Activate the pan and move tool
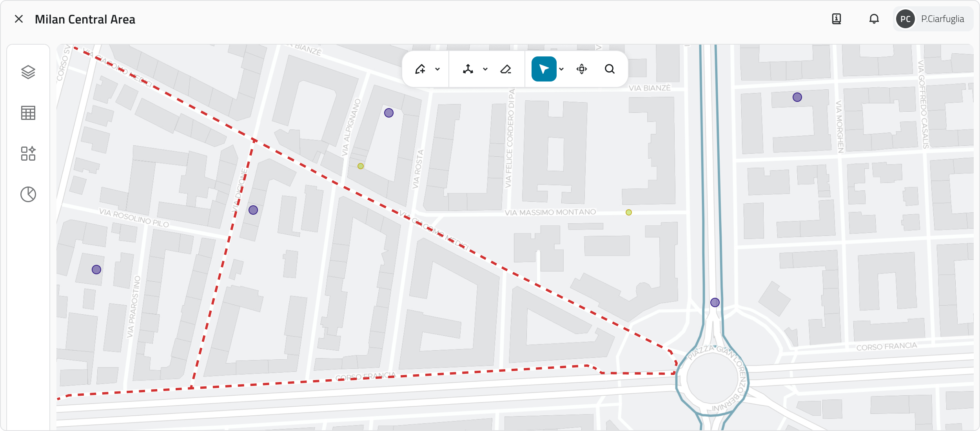The image size is (980, 431). tap(582, 69)
